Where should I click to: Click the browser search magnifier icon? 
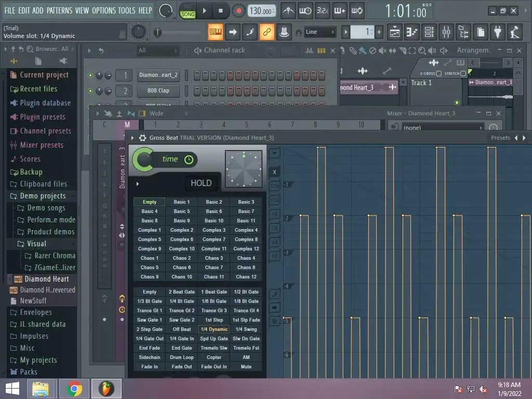[30, 49]
